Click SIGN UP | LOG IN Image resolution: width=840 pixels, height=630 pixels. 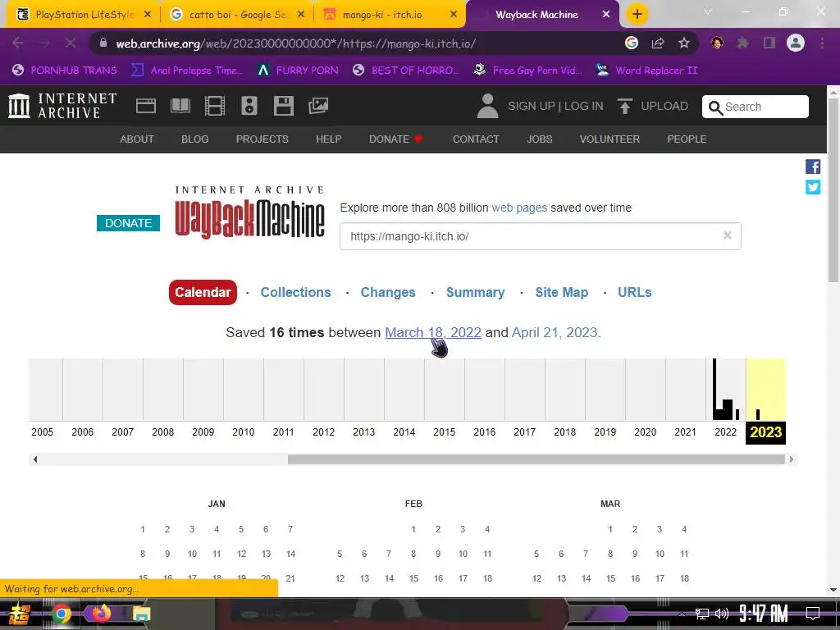coord(555,106)
